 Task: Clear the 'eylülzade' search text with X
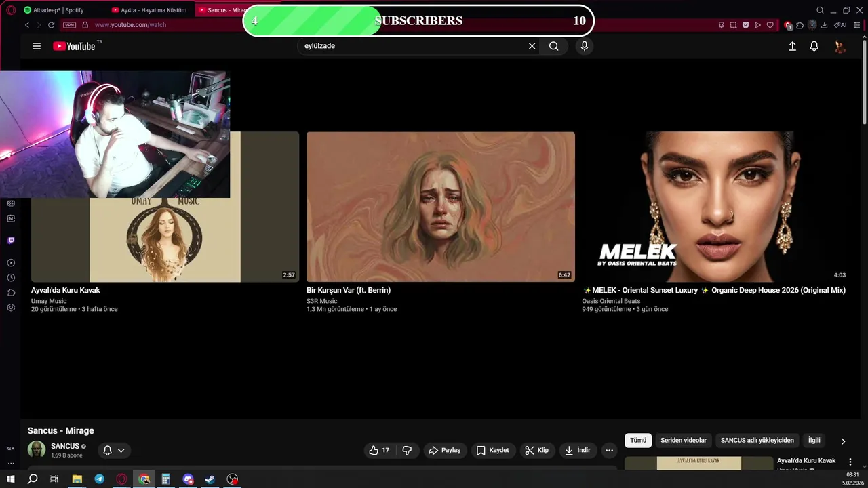[532, 46]
